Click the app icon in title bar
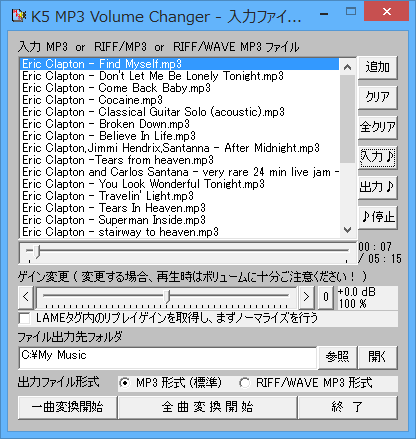 coord(19,15)
